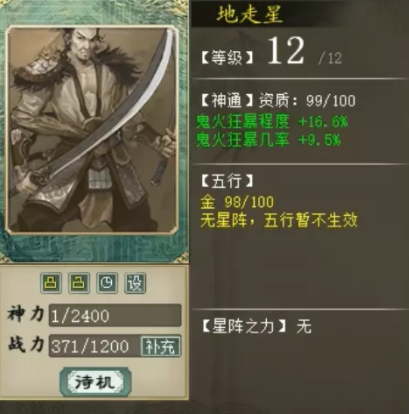Open the 【五行】 section header

point(227,181)
